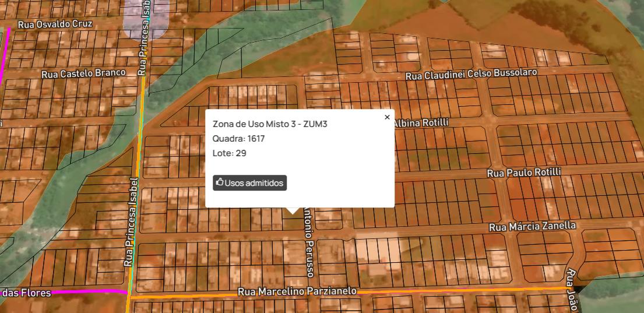
Task: Close the zoning info popup
Action: (387, 117)
